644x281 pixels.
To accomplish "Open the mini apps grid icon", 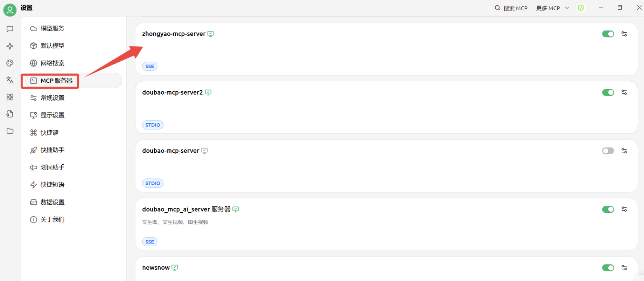I will click(x=10, y=97).
